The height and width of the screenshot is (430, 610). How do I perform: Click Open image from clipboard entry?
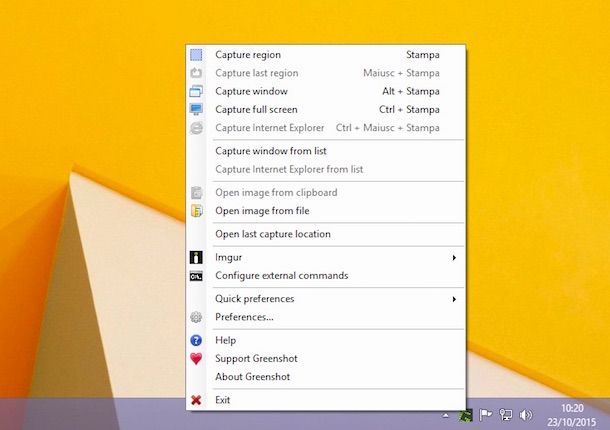326,192
